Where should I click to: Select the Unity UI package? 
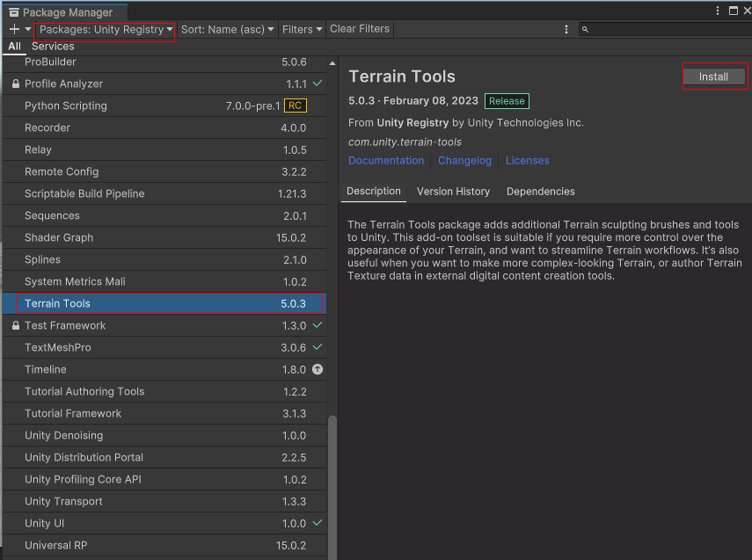point(164,524)
